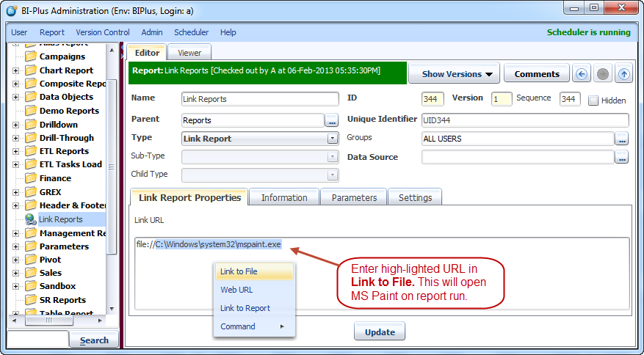Open the Parent field browse ellipsis button
This screenshot has width=644, height=355.
tap(331, 120)
